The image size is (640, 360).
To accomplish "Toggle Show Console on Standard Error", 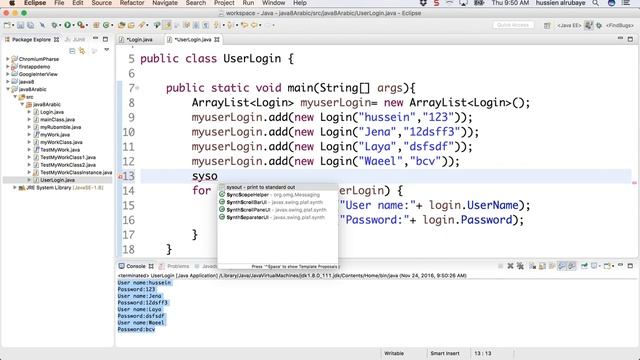I will (572, 266).
